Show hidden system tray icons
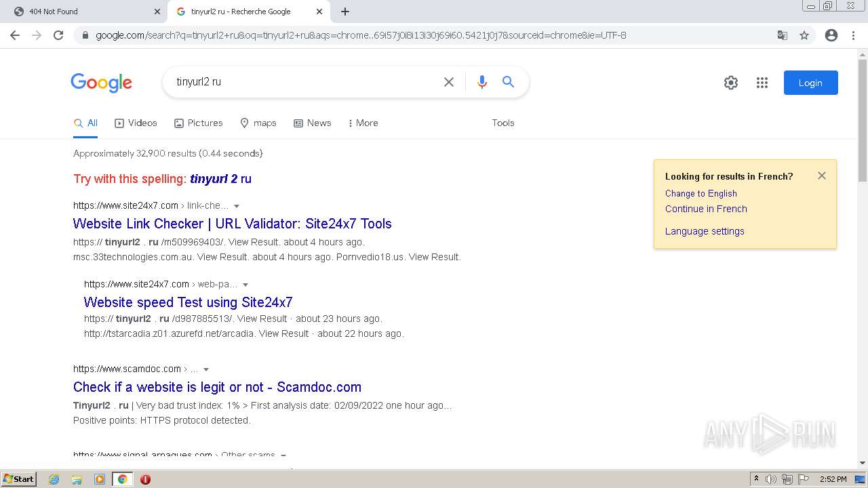Viewport: 868px width, 488px height. pyautogui.click(x=756, y=479)
